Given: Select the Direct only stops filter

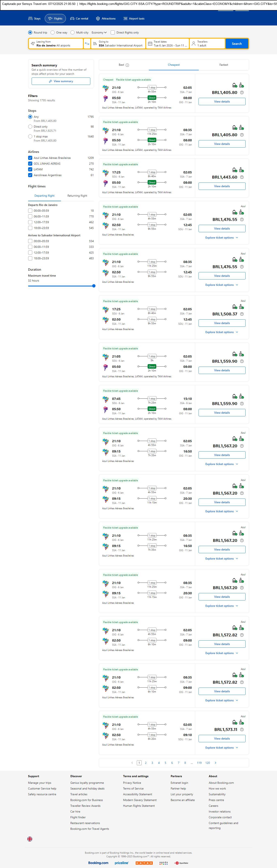Looking at the screenshot, I should [x=30, y=127].
